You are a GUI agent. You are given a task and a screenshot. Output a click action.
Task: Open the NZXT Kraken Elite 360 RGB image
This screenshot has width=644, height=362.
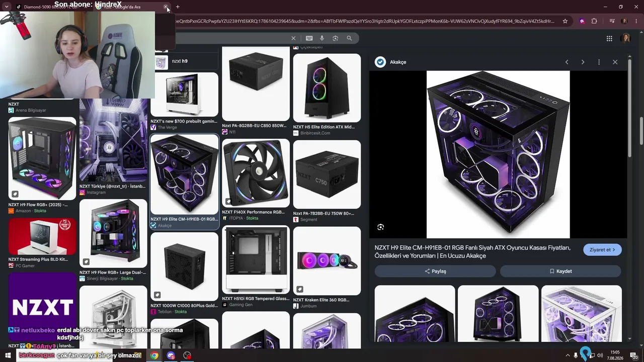pyautogui.click(x=327, y=261)
